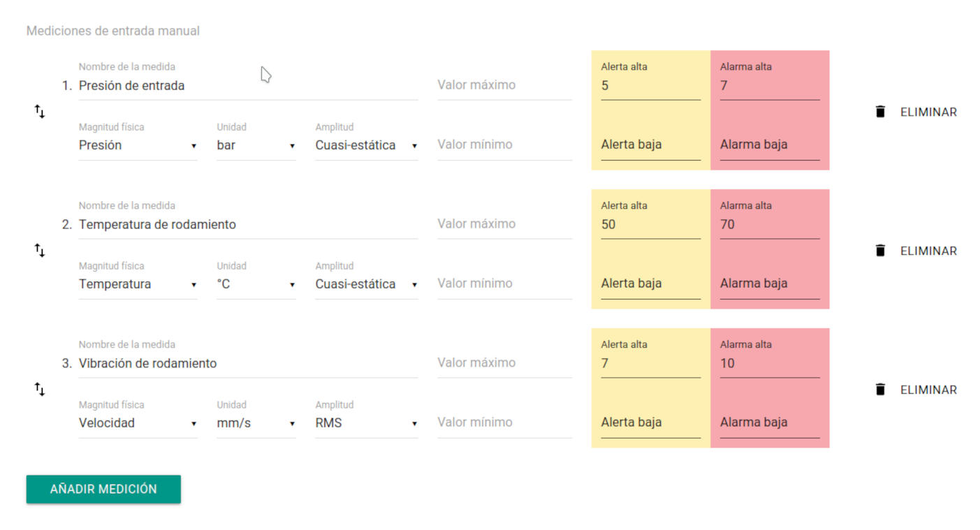This screenshot has height=530, width=980.
Task: Open the Presión magnitud física dropdown
Action: coord(138,145)
